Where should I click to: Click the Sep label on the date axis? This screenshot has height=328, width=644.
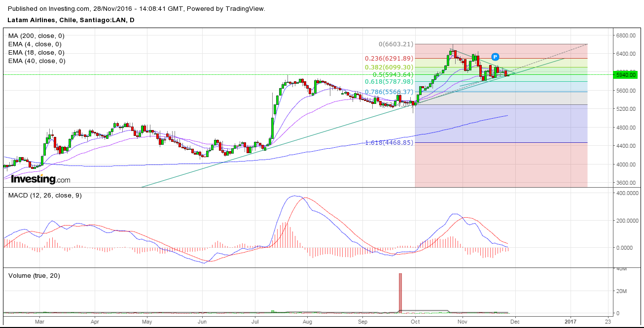(x=362, y=321)
